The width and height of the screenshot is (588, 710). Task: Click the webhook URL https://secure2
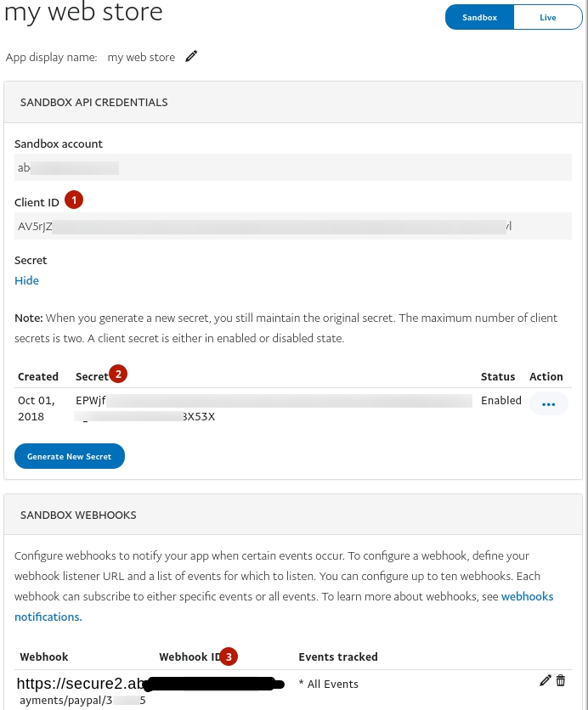coord(150,690)
